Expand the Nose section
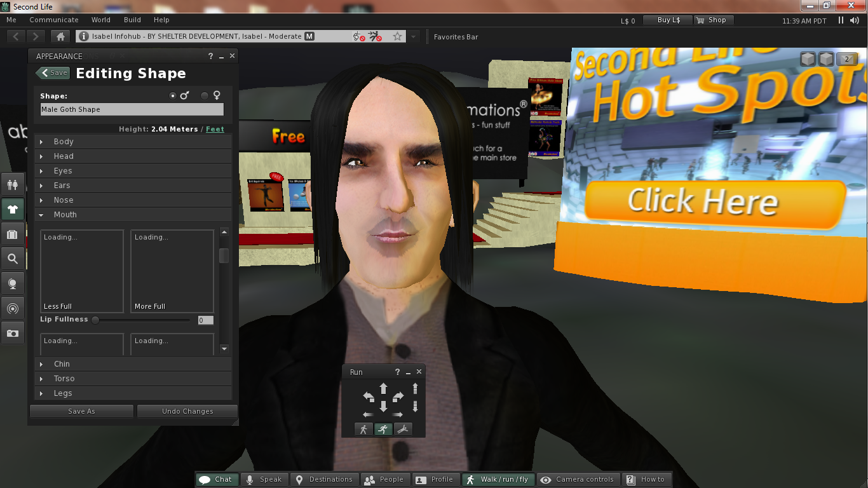This screenshot has height=488, width=868. pos(133,200)
